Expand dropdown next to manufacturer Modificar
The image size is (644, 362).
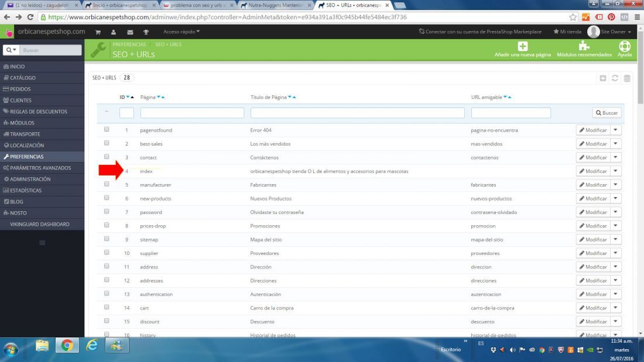[x=615, y=185]
